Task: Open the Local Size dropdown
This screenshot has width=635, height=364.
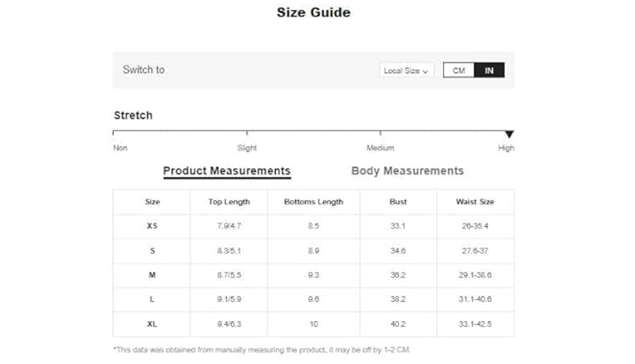Action: click(406, 70)
